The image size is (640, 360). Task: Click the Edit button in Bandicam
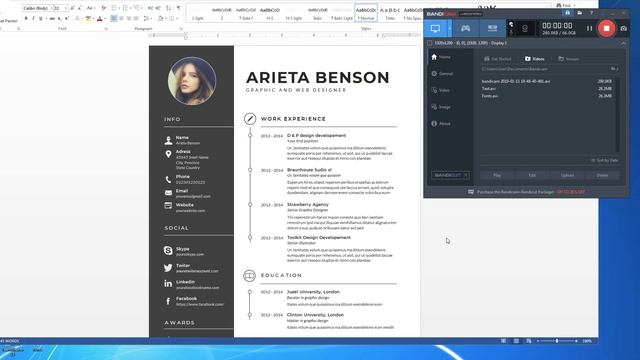point(532,175)
